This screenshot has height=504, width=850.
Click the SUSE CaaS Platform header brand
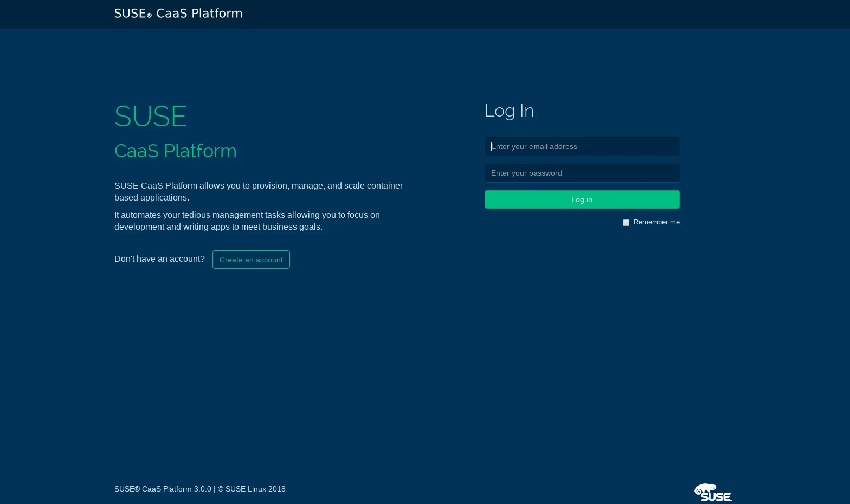pyautogui.click(x=178, y=14)
